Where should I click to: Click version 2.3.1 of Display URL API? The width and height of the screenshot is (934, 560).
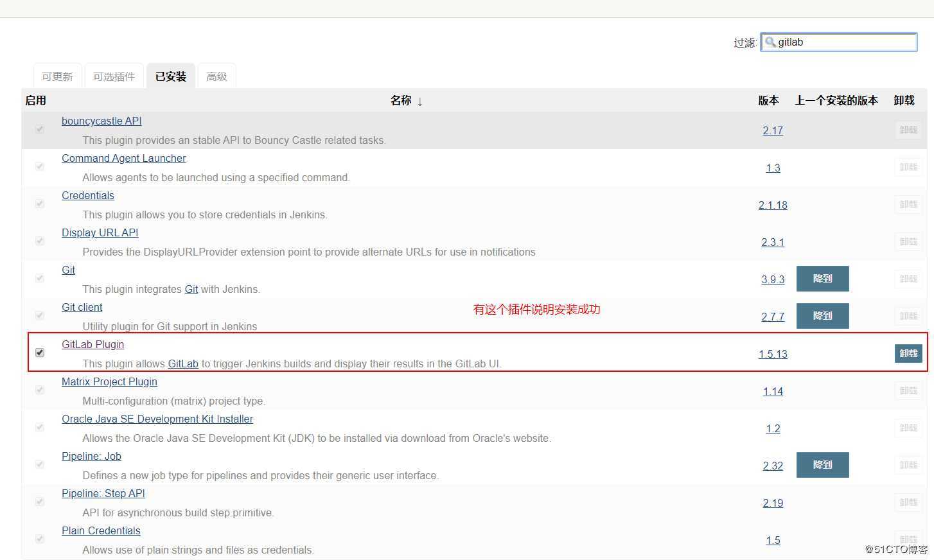pyautogui.click(x=773, y=242)
